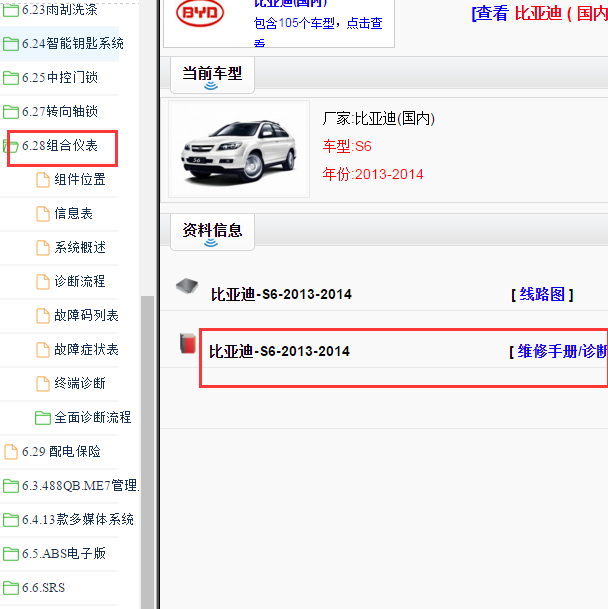Open the 故障症状表 document
This screenshot has height=609, width=608.
click(x=86, y=350)
